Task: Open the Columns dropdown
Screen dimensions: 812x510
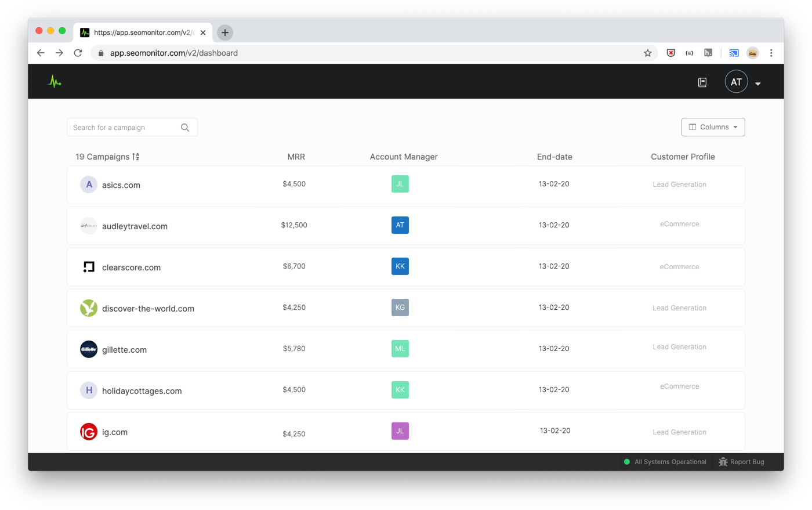Action: click(713, 127)
